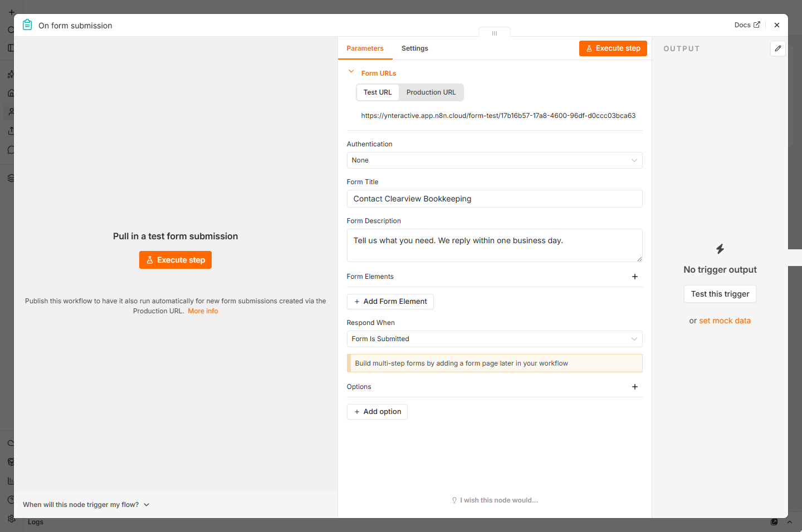Open the Settings tab
This screenshot has height=532, width=802.
pyautogui.click(x=415, y=48)
